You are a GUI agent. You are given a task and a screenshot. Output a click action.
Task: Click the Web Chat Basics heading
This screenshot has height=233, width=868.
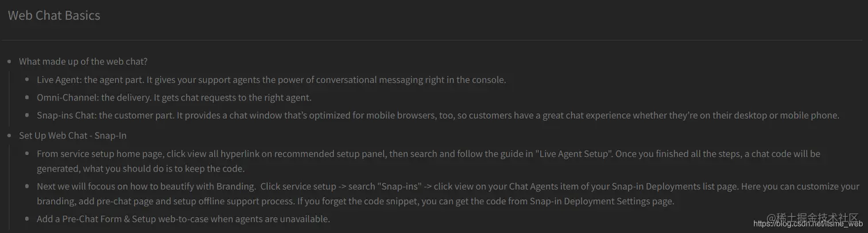click(54, 15)
